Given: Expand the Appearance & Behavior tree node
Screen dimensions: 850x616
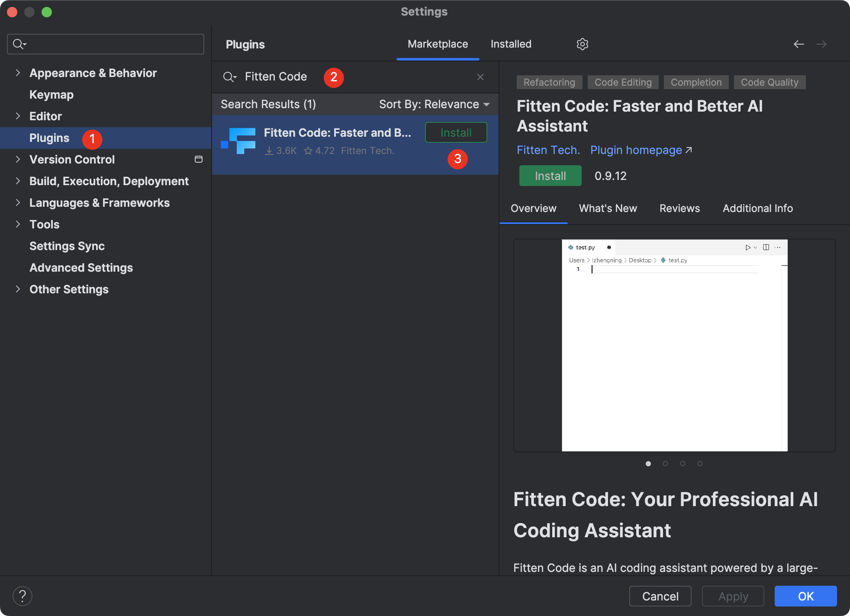Looking at the screenshot, I should coord(18,73).
